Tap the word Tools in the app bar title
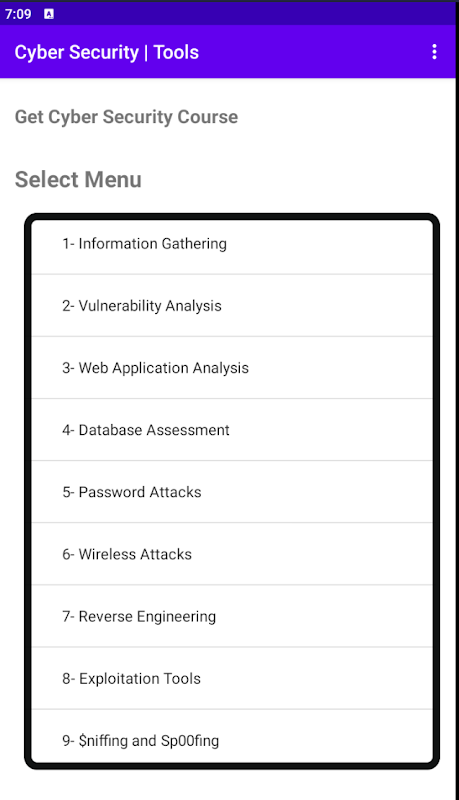Screen dimensions: 459x800 (176, 52)
